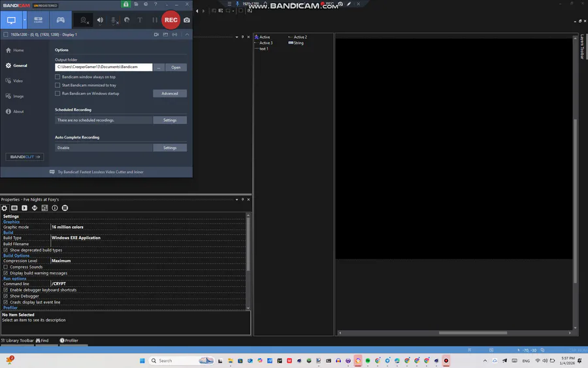Toggle Crash: display last event line checkbox
This screenshot has width=588, height=368.
(x=6, y=303)
